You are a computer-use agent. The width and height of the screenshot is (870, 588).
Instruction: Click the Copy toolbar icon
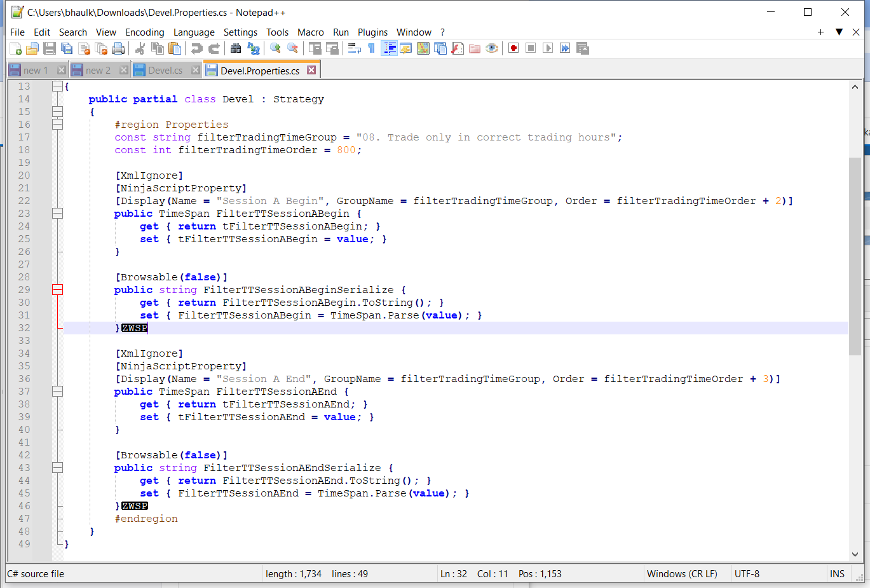coord(158,48)
